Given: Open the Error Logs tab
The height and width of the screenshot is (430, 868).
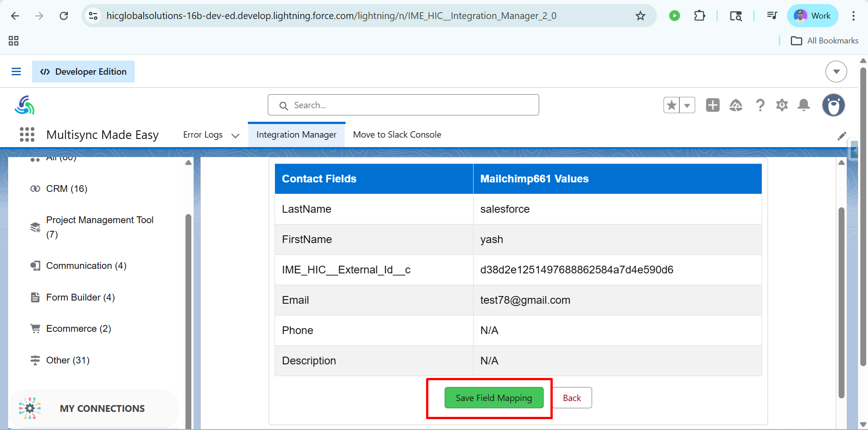Looking at the screenshot, I should point(203,135).
